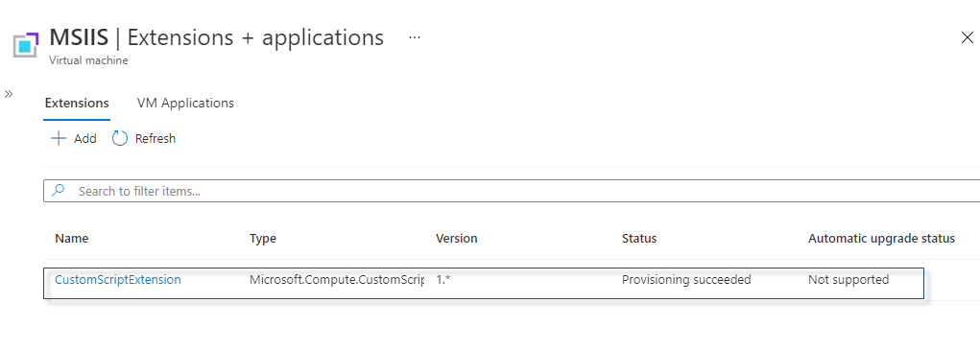Screen dimensions: 980x350
Task: Sort by the Type column header
Action: click(263, 239)
